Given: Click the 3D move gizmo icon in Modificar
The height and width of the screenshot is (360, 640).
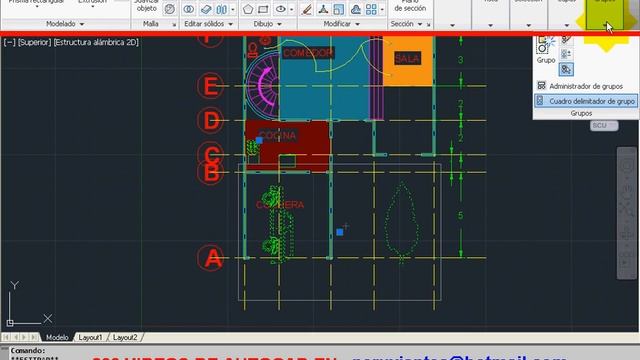Looking at the screenshot, I should pos(323,9).
